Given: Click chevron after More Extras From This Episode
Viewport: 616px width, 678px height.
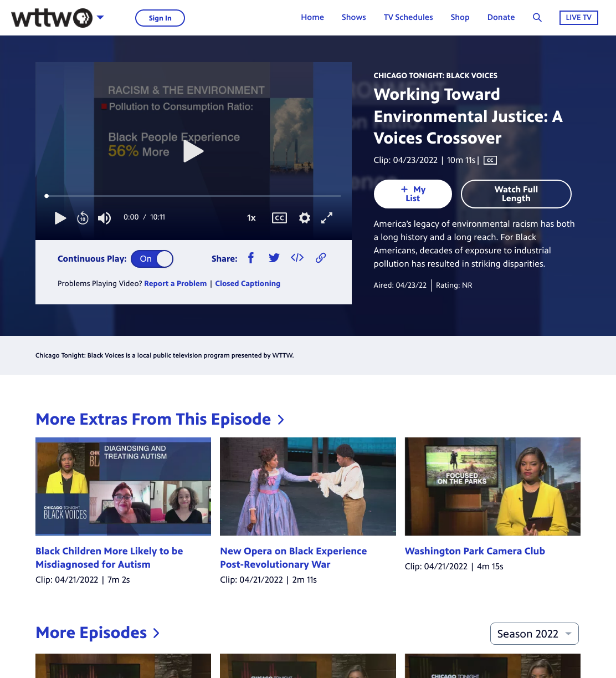Looking at the screenshot, I should [x=281, y=420].
